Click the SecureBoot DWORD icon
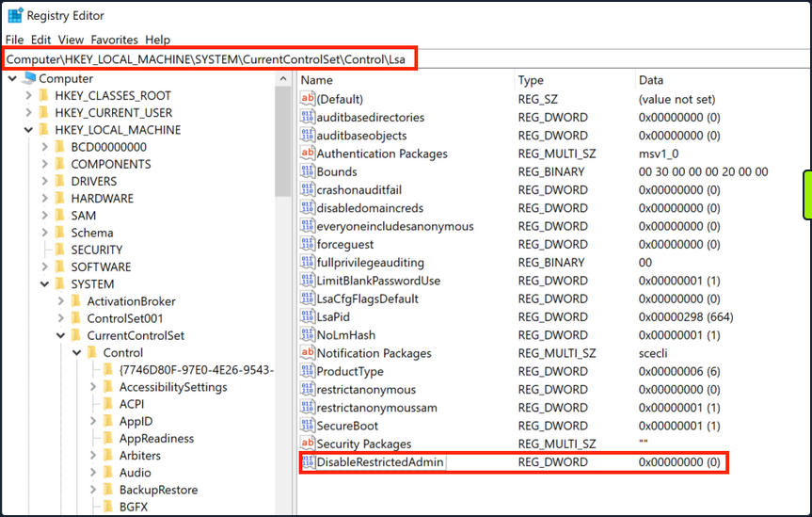 coord(308,426)
